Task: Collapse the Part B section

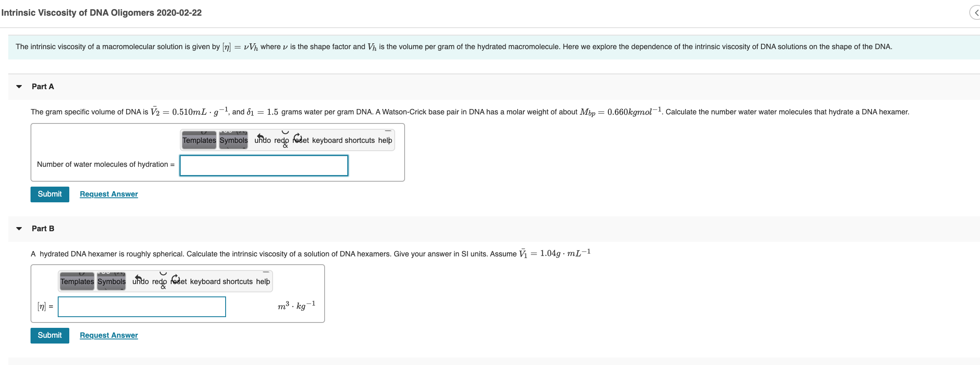Action: [19, 229]
